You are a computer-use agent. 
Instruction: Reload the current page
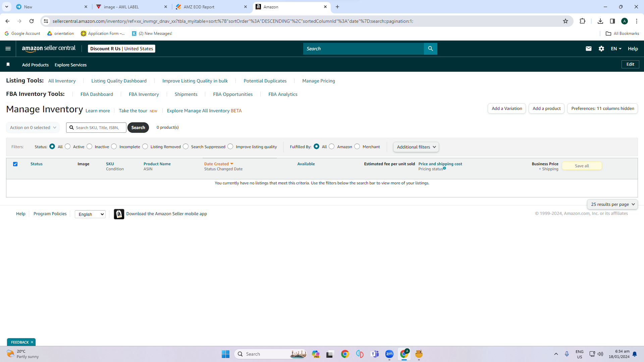pyautogui.click(x=32, y=21)
